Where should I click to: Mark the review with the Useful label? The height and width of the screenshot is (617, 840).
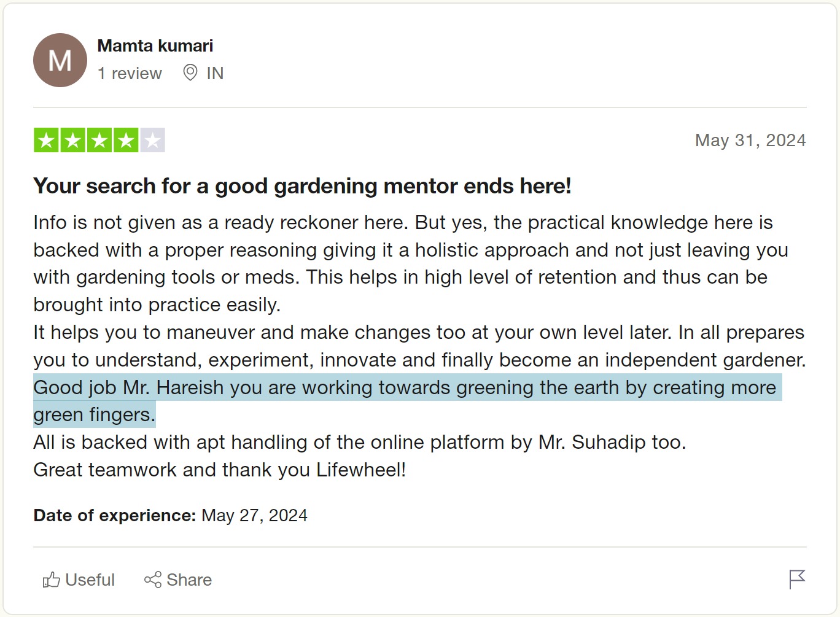[90, 580]
